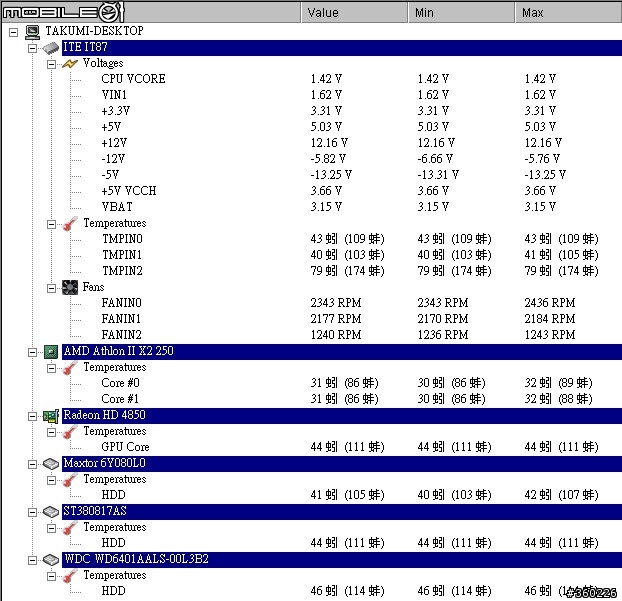This screenshot has height=601, width=622.
Task: Click the hard drive icon beside Maxtor 6Y080L0
Action: tap(51, 464)
